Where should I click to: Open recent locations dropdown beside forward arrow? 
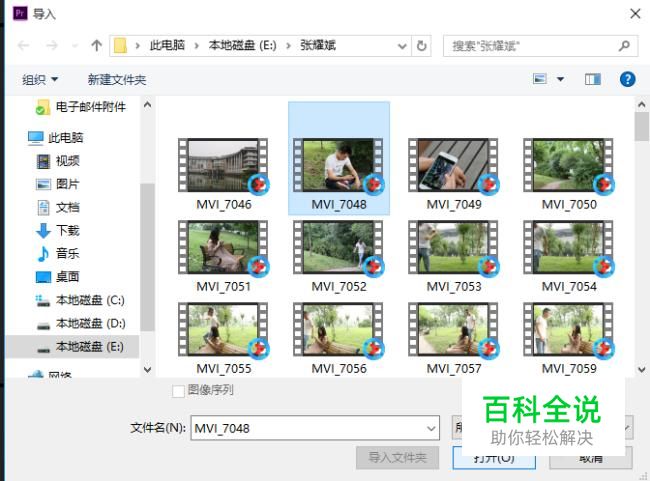coord(75,45)
